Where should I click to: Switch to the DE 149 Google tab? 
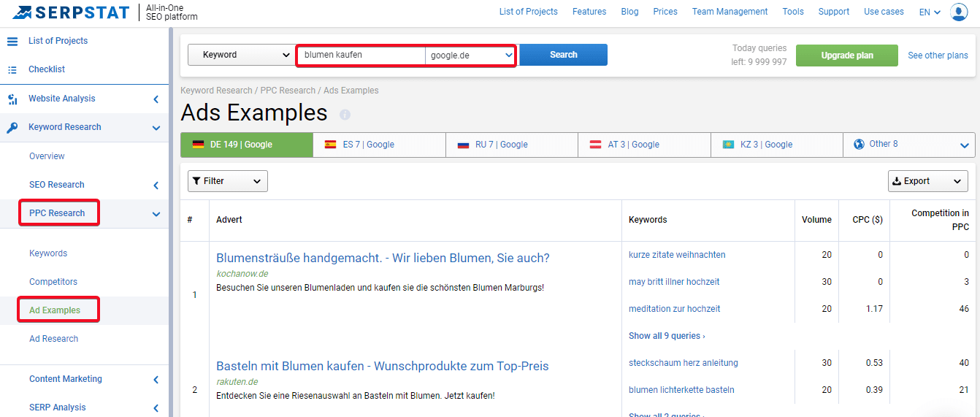point(247,145)
